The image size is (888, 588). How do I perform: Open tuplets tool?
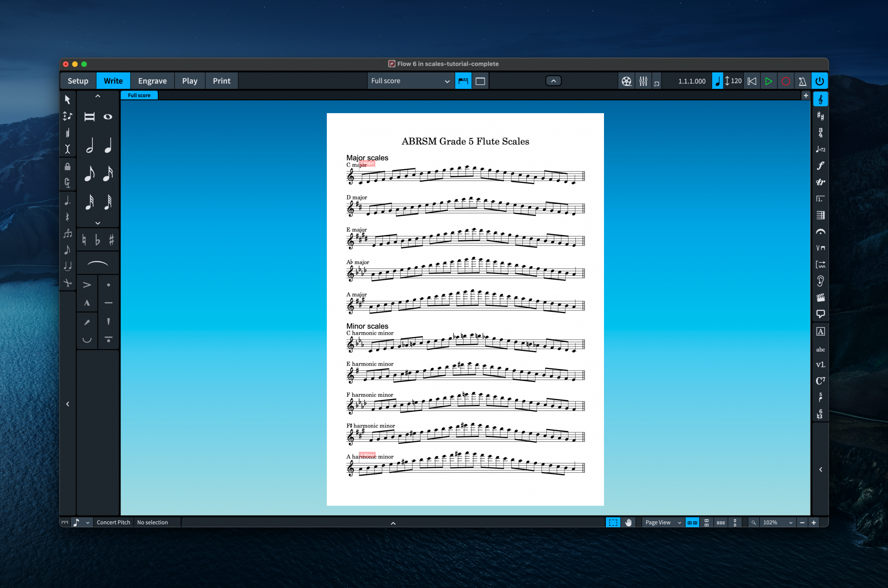point(68,234)
